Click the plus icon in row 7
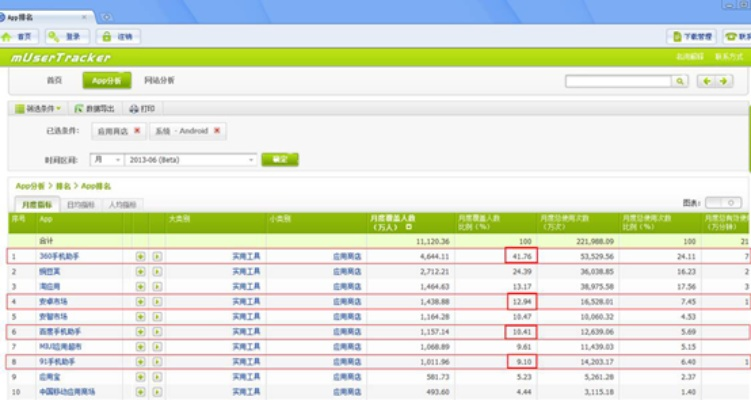751x400 pixels. pyautogui.click(x=140, y=346)
